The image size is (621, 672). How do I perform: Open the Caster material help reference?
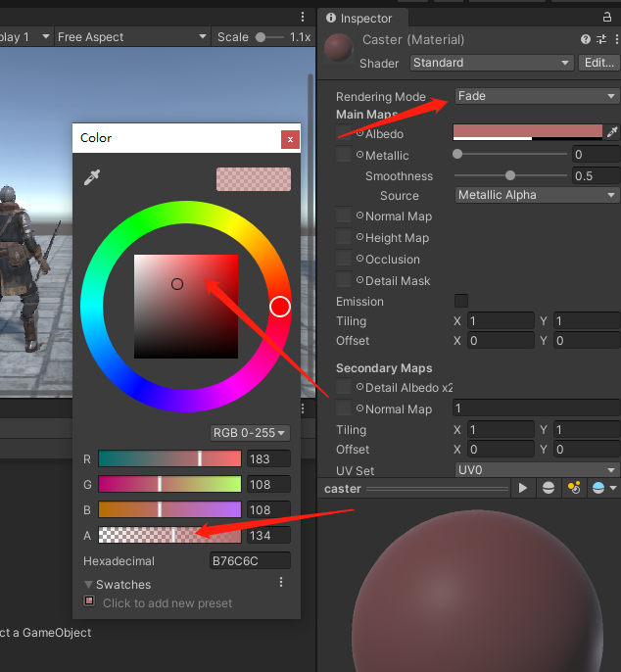pyautogui.click(x=586, y=39)
